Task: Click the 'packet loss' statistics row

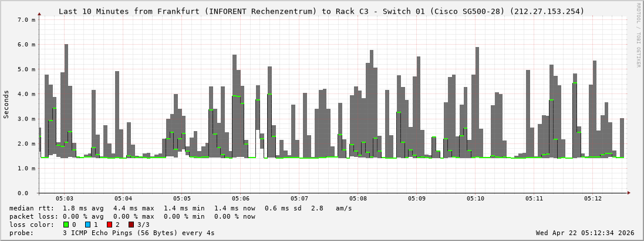Action: tap(132, 216)
